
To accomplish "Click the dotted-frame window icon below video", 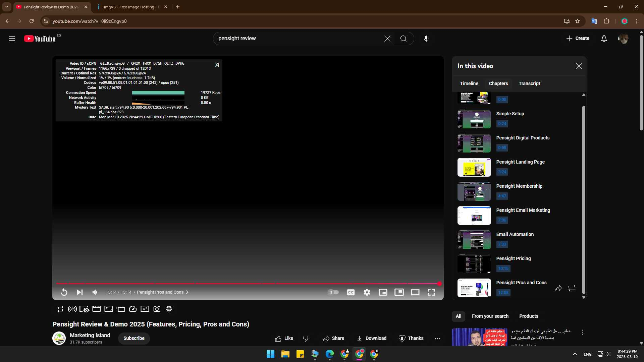I will (121, 309).
